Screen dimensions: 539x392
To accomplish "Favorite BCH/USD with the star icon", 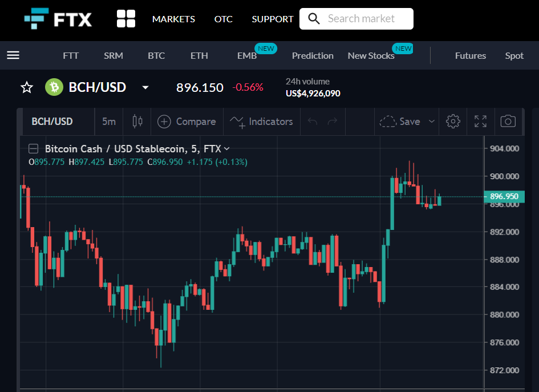I will click(27, 87).
